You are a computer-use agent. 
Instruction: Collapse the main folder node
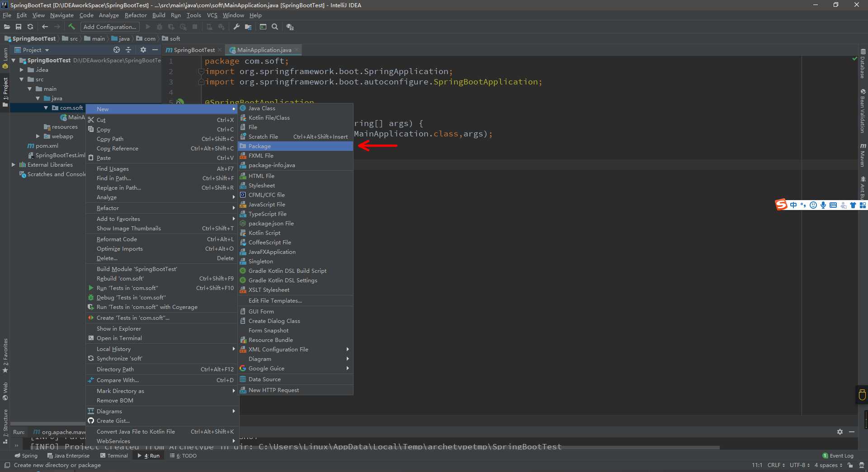click(x=29, y=89)
